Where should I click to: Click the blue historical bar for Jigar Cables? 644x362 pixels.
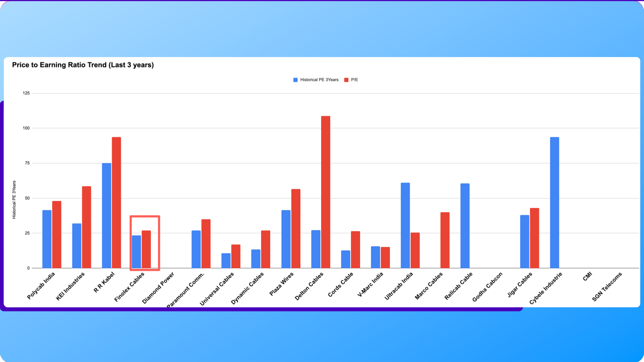[525, 242]
